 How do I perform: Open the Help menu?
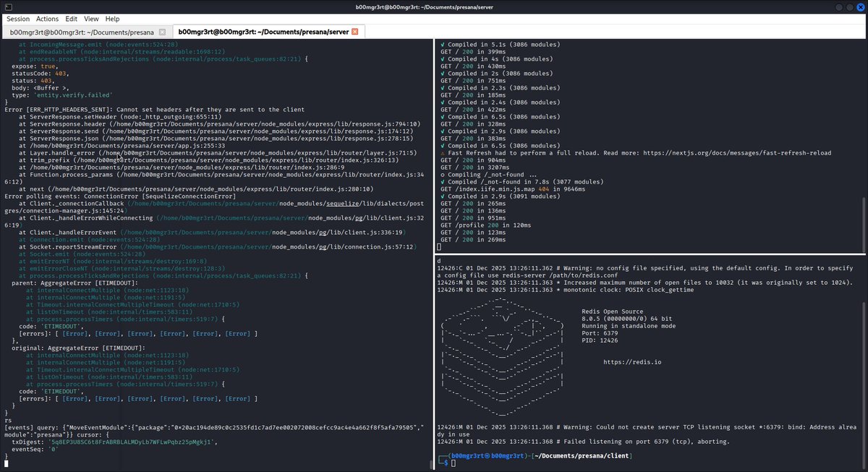pos(112,18)
